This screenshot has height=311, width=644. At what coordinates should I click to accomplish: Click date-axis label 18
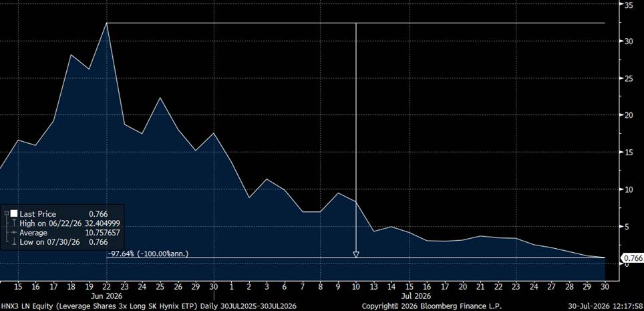(x=71, y=286)
